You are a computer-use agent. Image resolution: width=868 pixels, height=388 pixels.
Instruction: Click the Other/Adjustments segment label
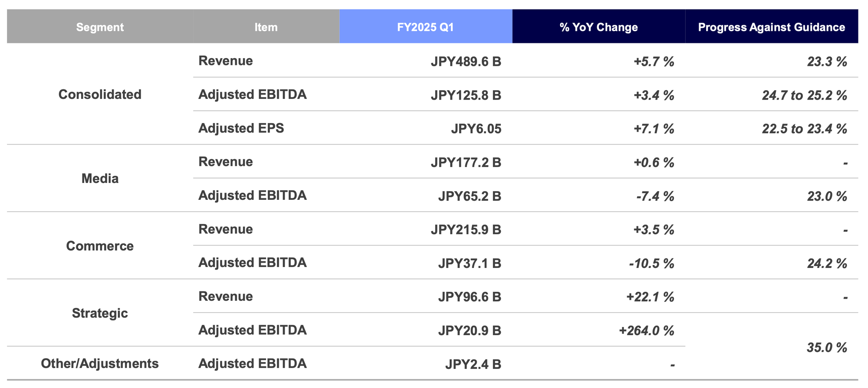[x=100, y=363]
